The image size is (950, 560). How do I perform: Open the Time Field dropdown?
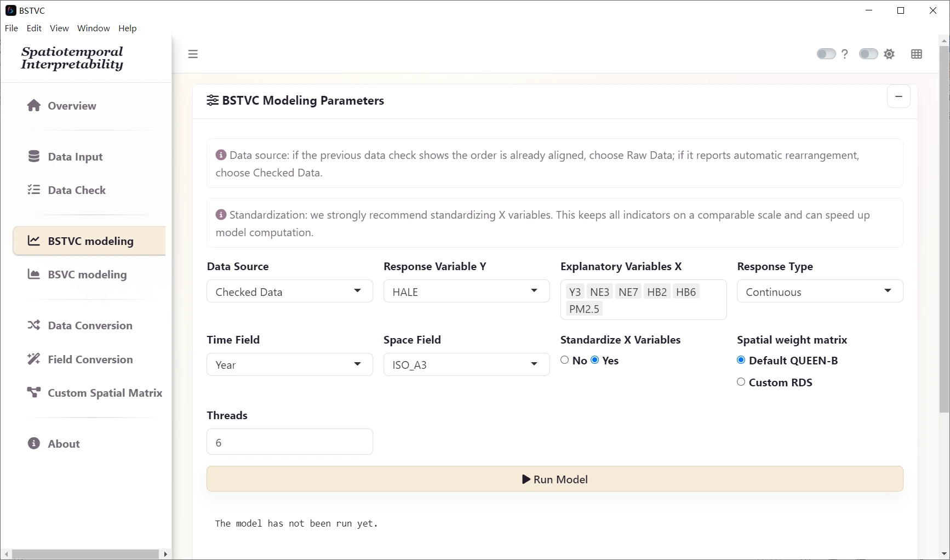click(x=290, y=364)
